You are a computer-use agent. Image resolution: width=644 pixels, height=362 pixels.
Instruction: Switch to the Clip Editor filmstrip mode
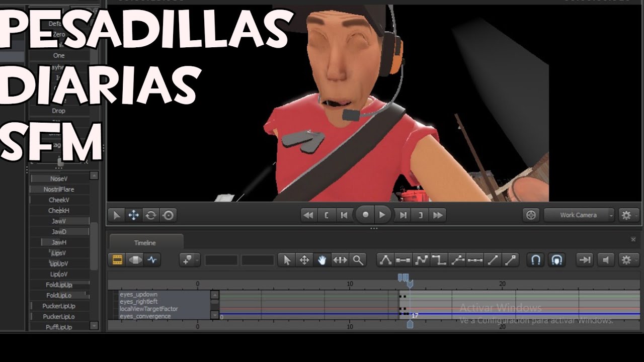[117, 260]
